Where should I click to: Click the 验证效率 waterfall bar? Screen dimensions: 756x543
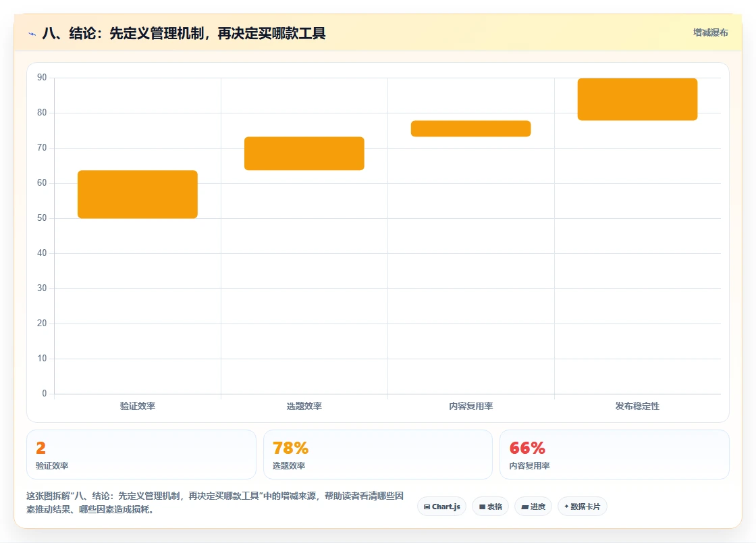tap(138, 195)
